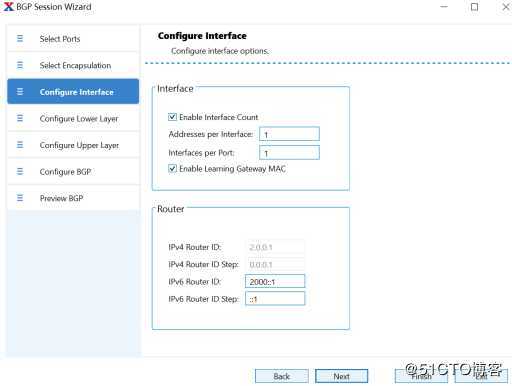
Task: Open the Preview BGP step
Action: 73,198
